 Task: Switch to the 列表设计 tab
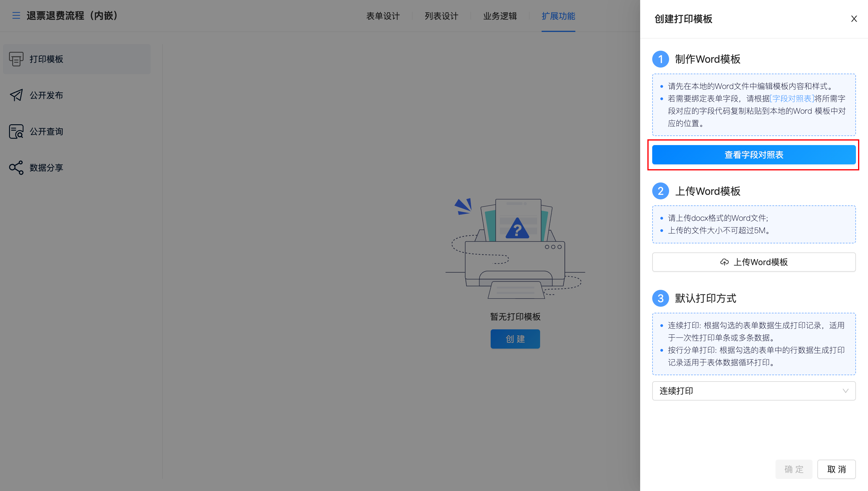(442, 16)
